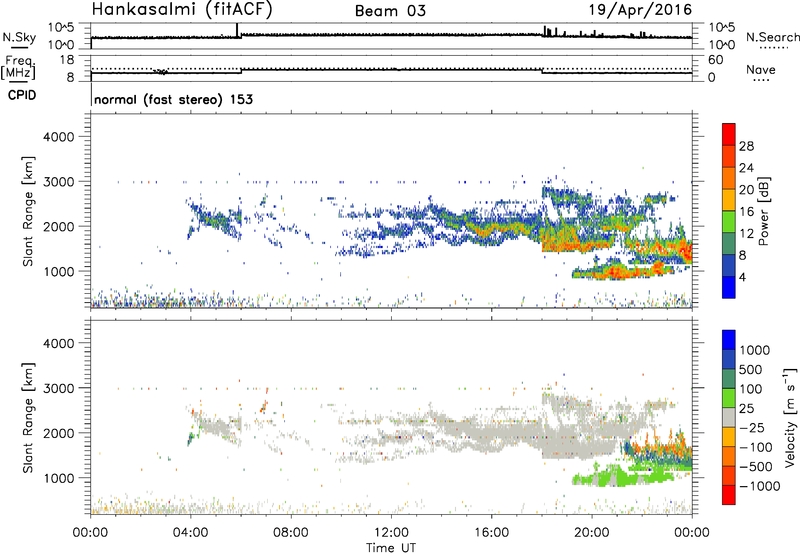
Task: Click the left '10^5' noise axis value
Action: (61, 27)
